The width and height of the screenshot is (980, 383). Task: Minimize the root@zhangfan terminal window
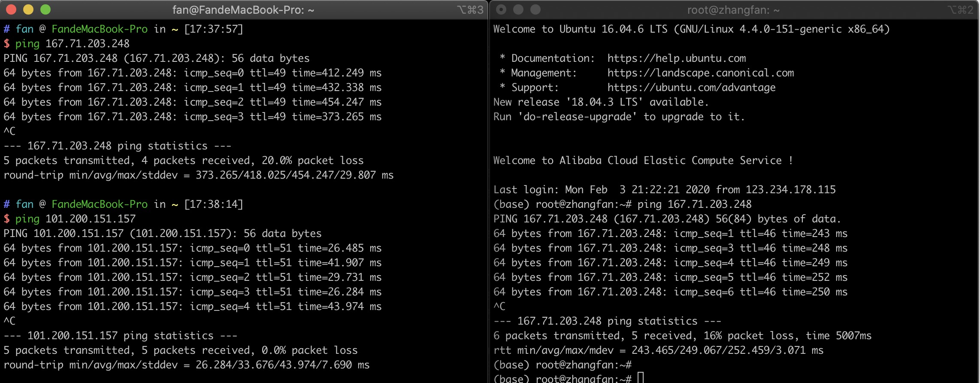518,9
